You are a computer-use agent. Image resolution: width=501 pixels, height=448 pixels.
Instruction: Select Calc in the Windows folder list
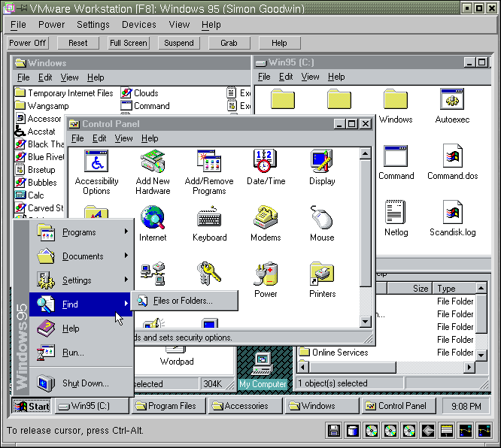29,195
